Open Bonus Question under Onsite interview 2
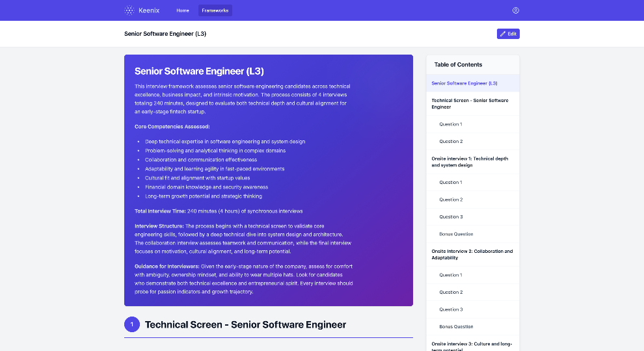The width and height of the screenshot is (644, 351). point(456,327)
